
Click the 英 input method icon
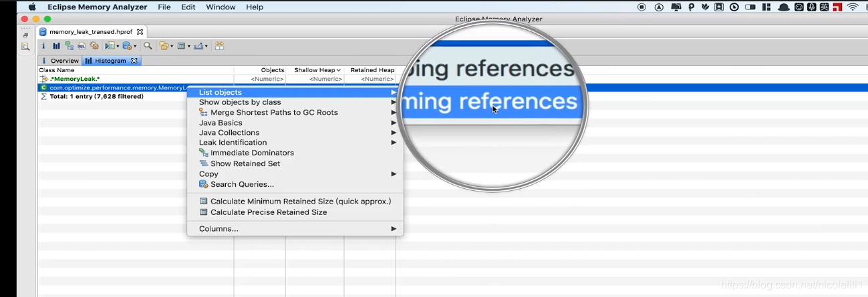pos(824,7)
